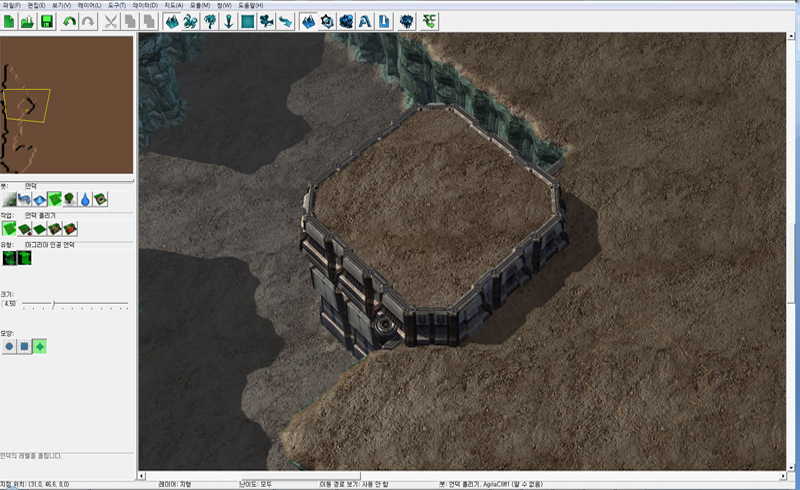
Task: Click the right scroll arrow below viewport
Action: pos(783,476)
